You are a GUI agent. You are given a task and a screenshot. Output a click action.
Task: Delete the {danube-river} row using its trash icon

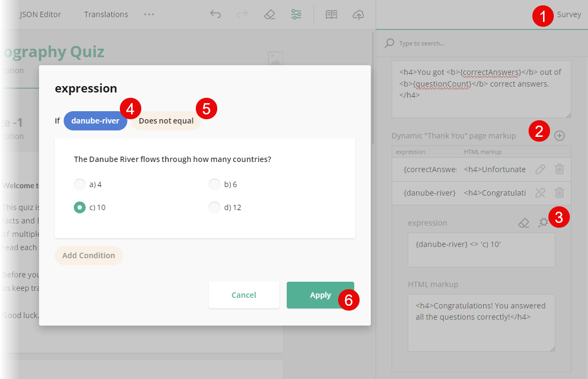coord(560,192)
